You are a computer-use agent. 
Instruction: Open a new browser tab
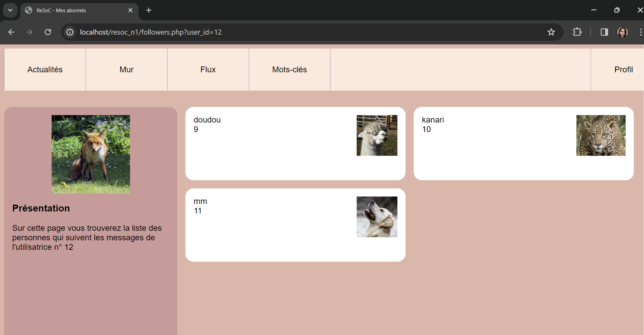click(149, 10)
